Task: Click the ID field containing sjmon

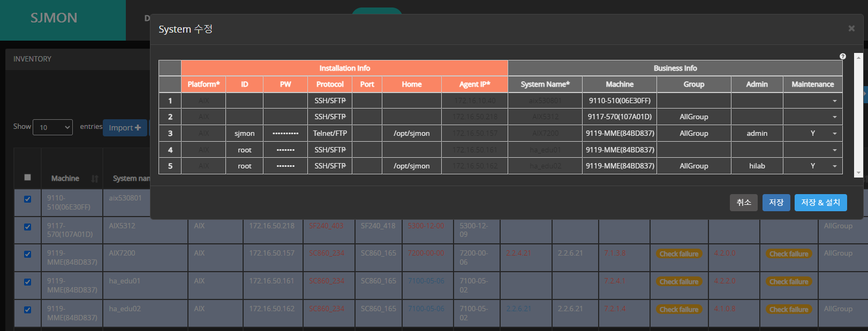Action: click(244, 133)
